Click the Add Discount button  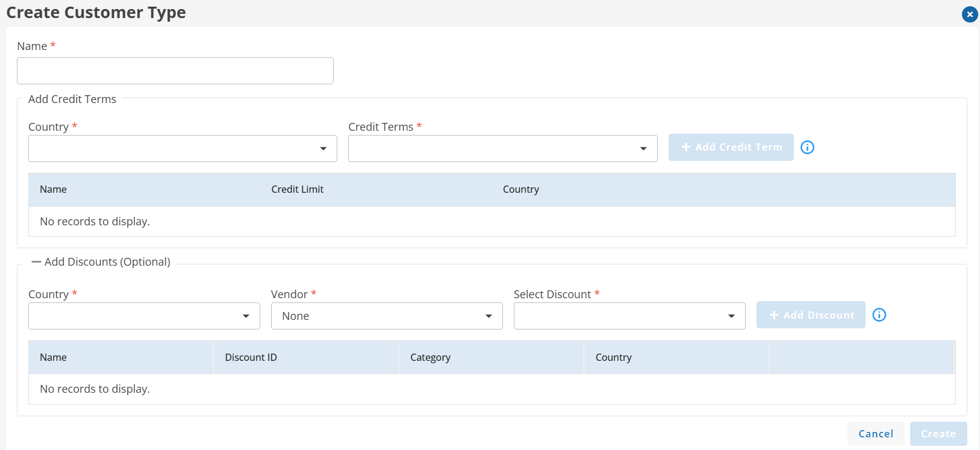(811, 314)
